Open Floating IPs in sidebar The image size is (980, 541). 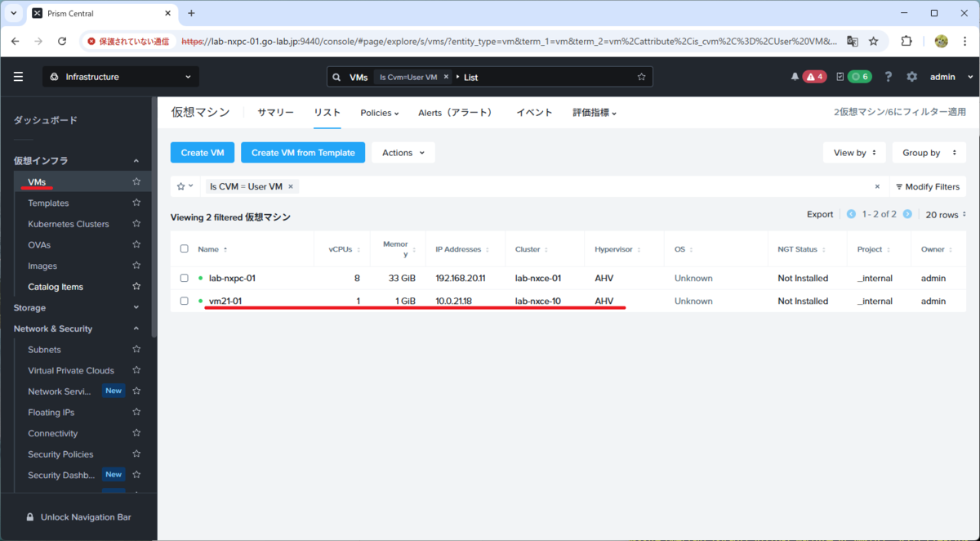point(51,413)
